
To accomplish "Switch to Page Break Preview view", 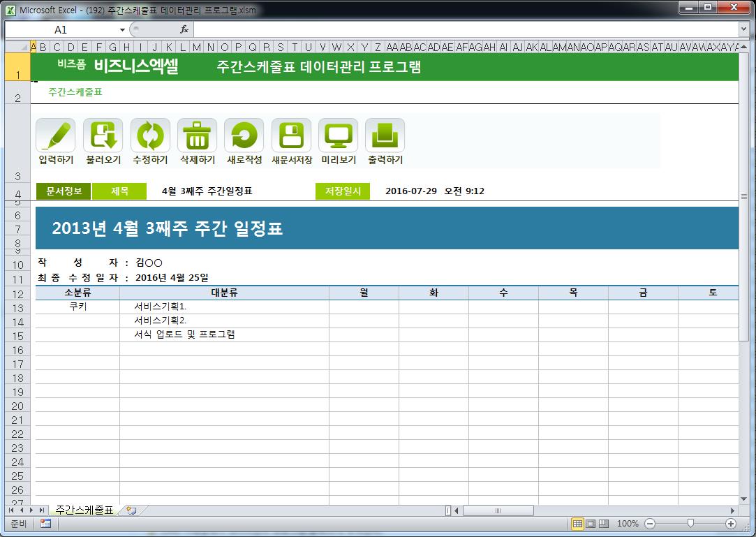I will pos(604,524).
